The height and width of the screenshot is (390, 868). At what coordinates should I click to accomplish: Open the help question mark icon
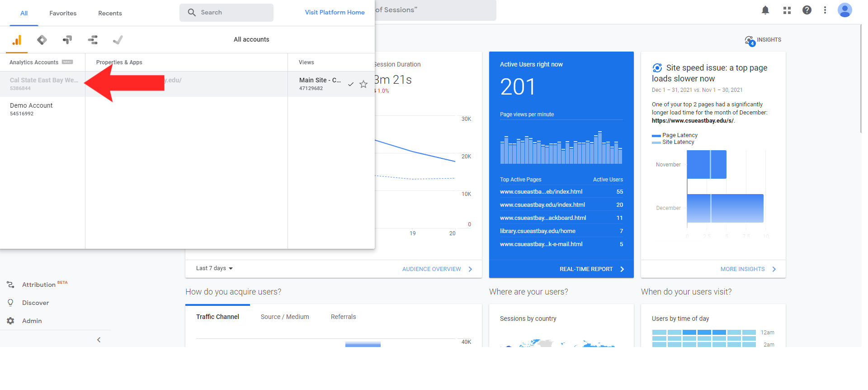[x=807, y=10]
